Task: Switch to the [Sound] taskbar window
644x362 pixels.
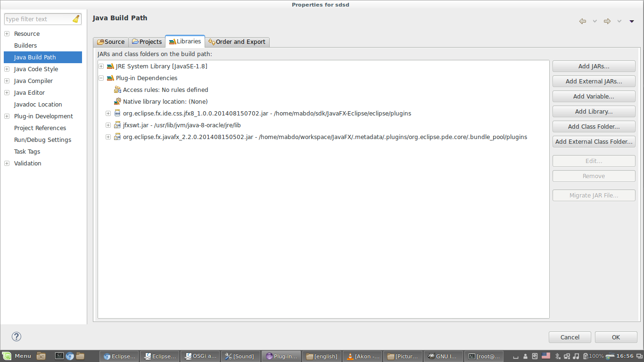Action: point(240,356)
